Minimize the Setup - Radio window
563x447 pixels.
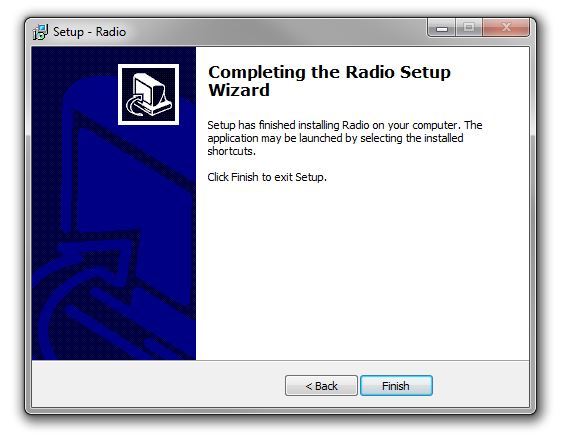click(x=442, y=28)
